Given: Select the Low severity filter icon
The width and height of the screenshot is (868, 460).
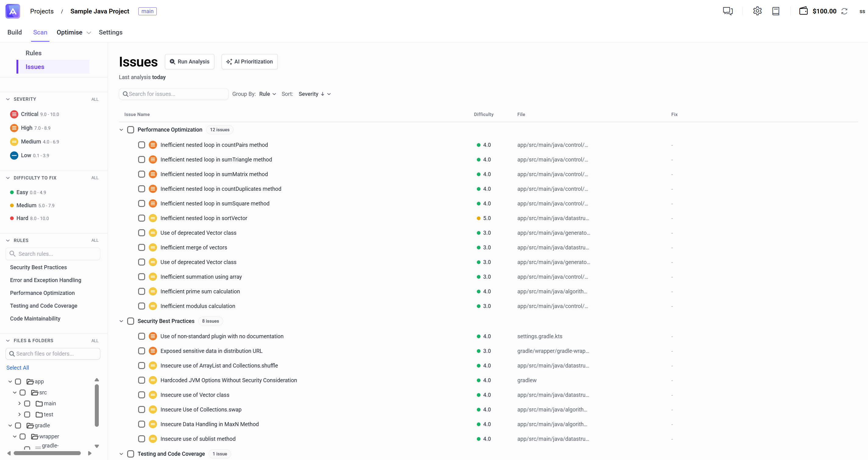Looking at the screenshot, I should tap(14, 155).
